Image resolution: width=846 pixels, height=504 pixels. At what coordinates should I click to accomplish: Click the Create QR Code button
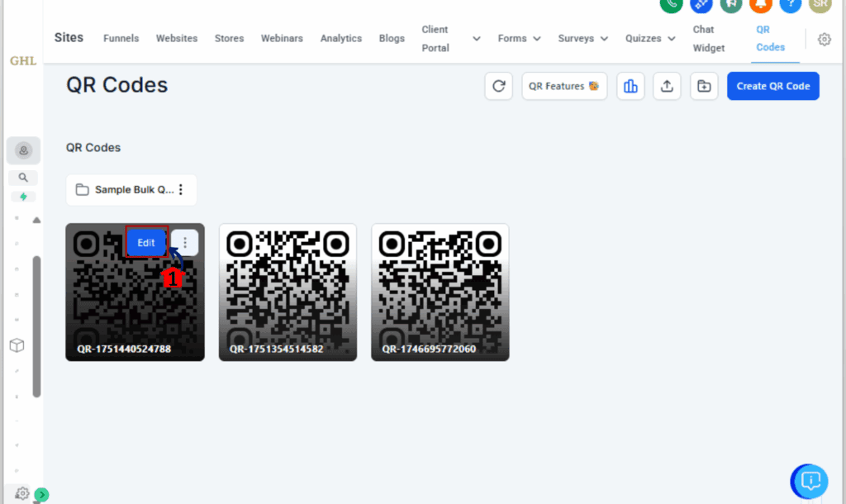[x=772, y=86]
